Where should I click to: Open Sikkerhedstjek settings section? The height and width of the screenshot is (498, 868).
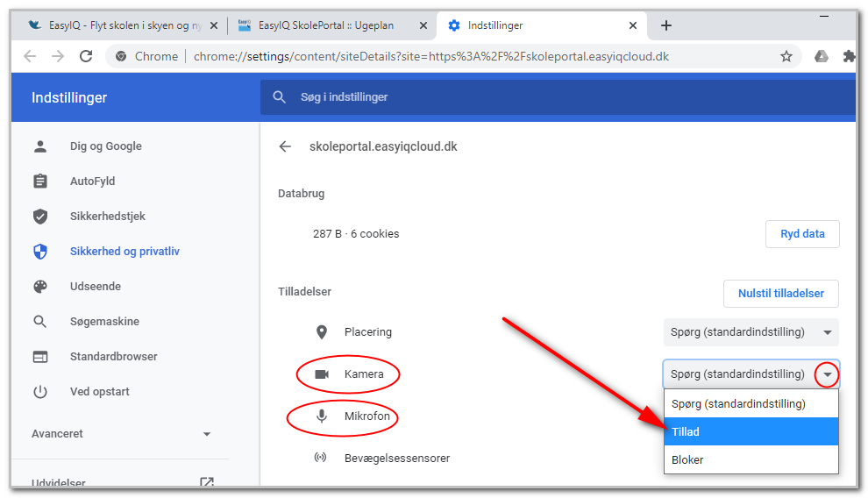coord(107,217)
